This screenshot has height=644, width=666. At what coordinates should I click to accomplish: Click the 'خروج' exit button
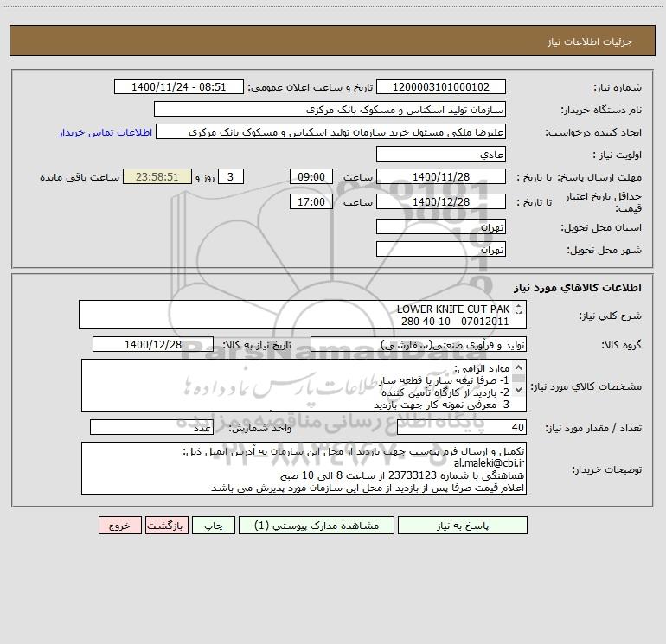[119, 526]
